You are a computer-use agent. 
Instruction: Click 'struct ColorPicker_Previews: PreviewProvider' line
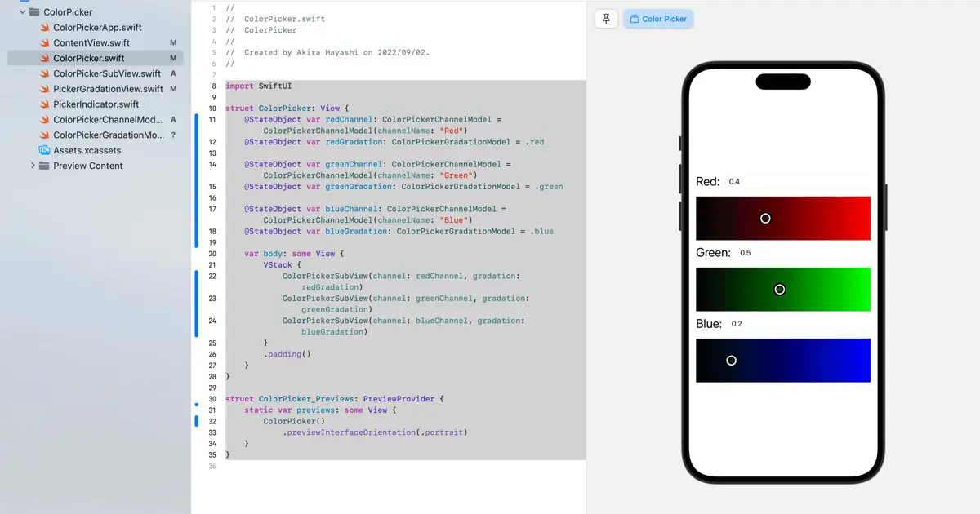[334, 399]
